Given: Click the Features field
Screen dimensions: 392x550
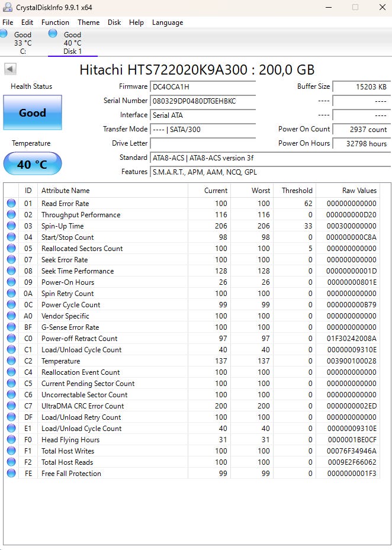Looking at the screenshot, I should [x=271, y=172].
